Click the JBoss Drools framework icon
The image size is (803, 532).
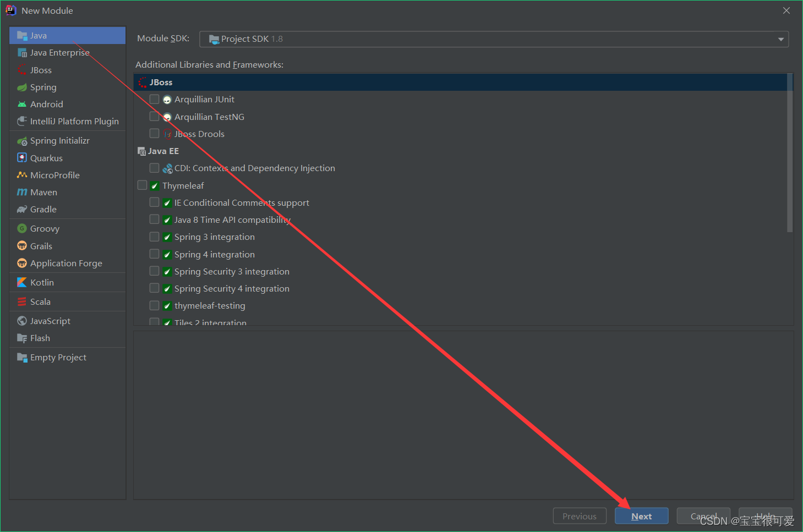(x=167, y=134)
